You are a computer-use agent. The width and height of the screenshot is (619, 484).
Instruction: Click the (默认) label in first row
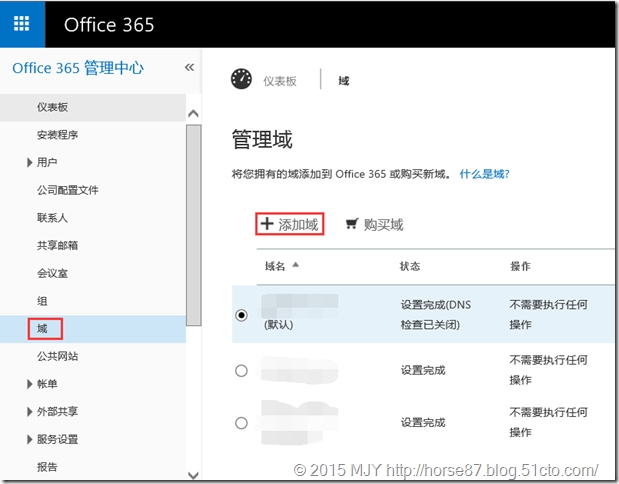click(x=278, y=325)
